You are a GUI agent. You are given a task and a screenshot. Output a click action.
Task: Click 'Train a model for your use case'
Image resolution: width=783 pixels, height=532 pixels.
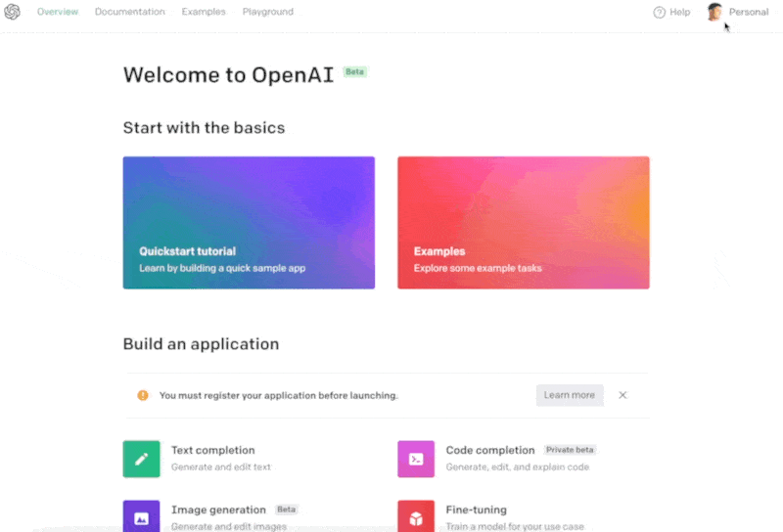[x=515, y=526]
